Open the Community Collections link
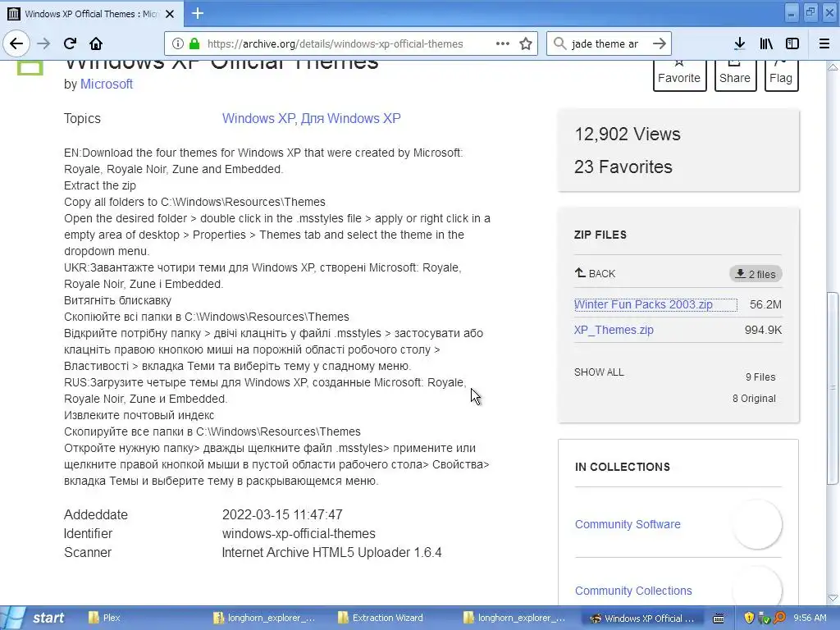This screenshot has height=630, width=840. 633,591
